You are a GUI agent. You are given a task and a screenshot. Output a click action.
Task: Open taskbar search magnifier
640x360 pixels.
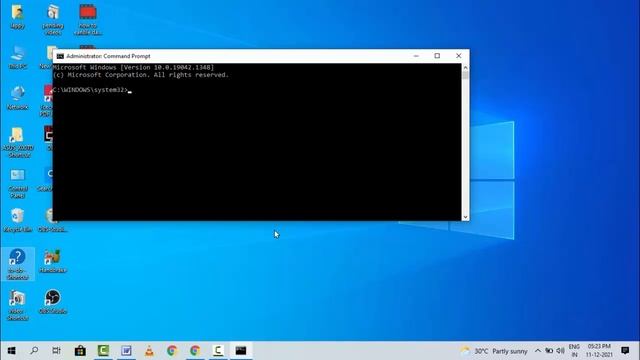[x=34, y=351]
